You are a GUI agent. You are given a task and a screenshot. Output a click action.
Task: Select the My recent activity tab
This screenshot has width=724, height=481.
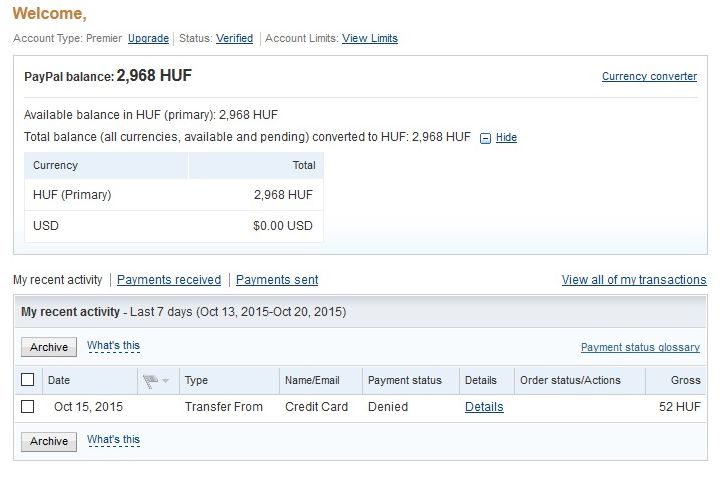tap(57, 280)
